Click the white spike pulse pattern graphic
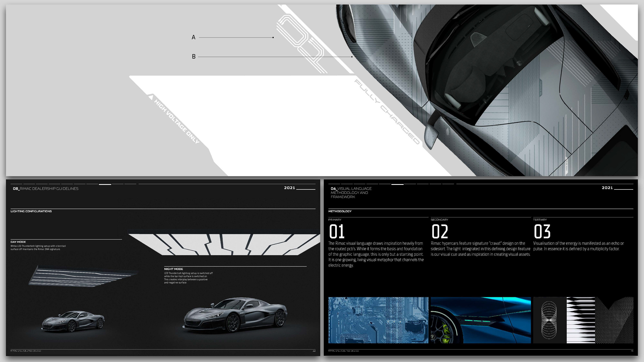The image size is (644, 362). click(580, 320)
